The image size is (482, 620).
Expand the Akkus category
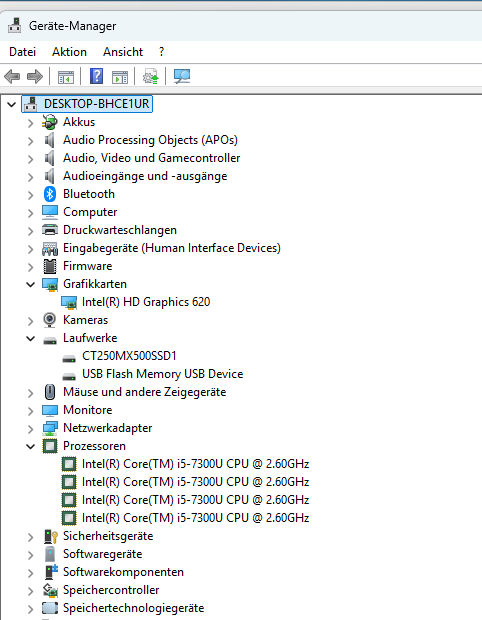pyautogui.click(x=30, y=123)
